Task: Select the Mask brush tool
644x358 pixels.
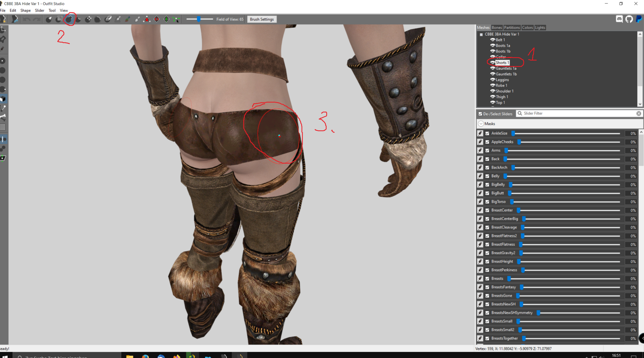Action: coord(59,19)
